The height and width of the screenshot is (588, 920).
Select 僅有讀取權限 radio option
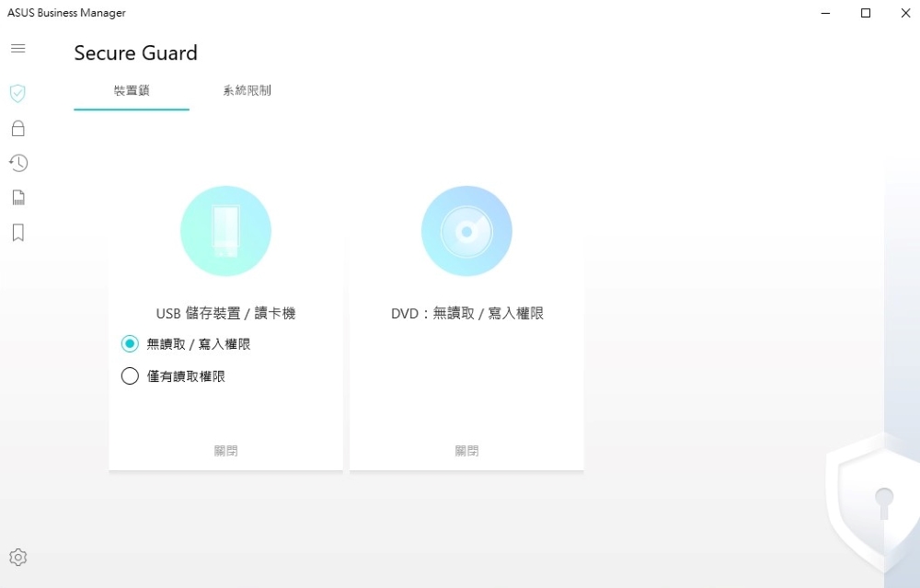pyautogui.click(x=130, y=376)
